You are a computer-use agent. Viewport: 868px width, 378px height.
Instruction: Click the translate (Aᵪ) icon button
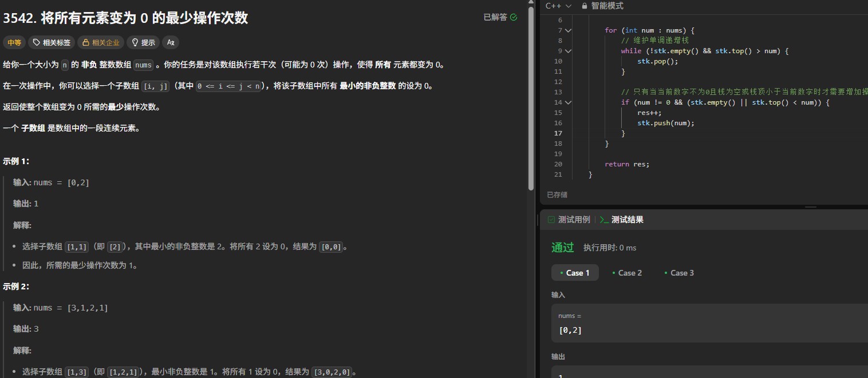[x=171, y=42]
